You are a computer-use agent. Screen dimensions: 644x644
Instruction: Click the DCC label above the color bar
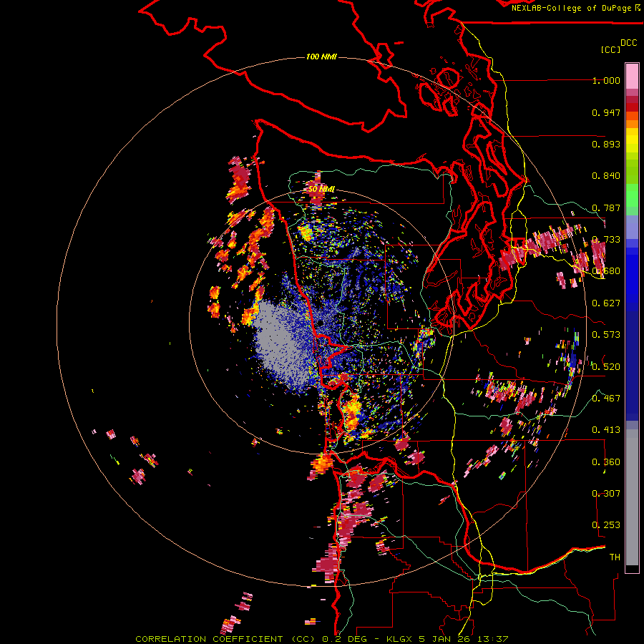628,43
